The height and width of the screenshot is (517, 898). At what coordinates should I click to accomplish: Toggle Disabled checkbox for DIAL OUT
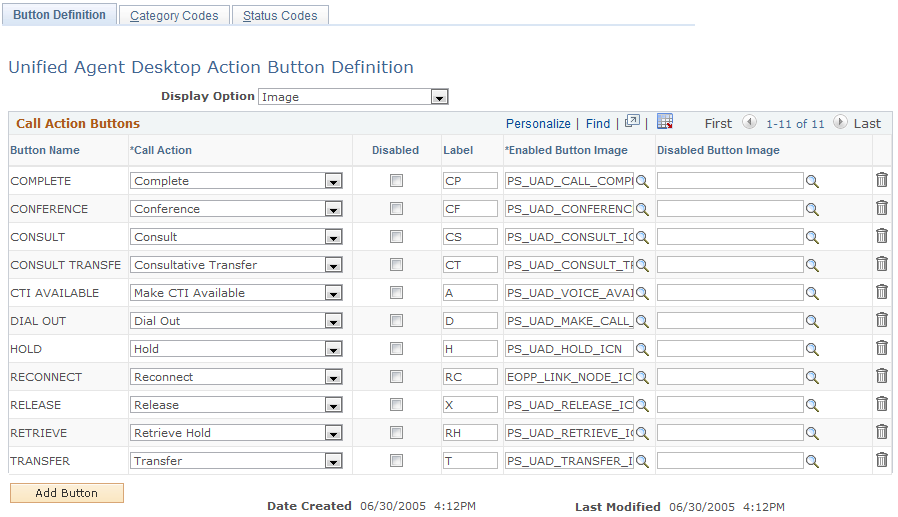click(396, 321)
